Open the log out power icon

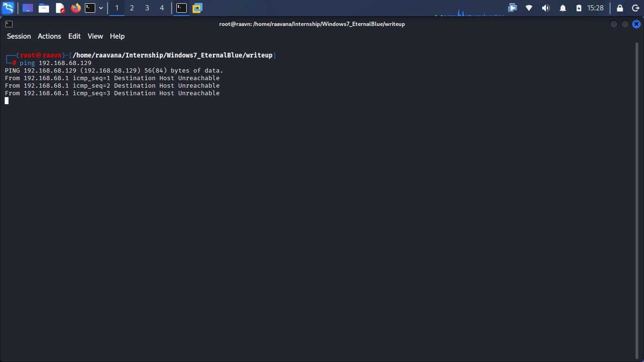pyautogui.click(x=635, y=8)
